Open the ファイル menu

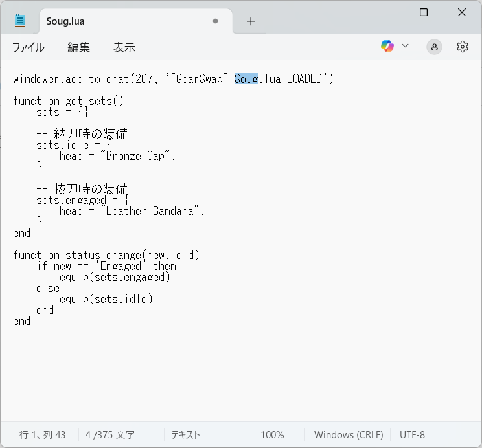[29, 47]
